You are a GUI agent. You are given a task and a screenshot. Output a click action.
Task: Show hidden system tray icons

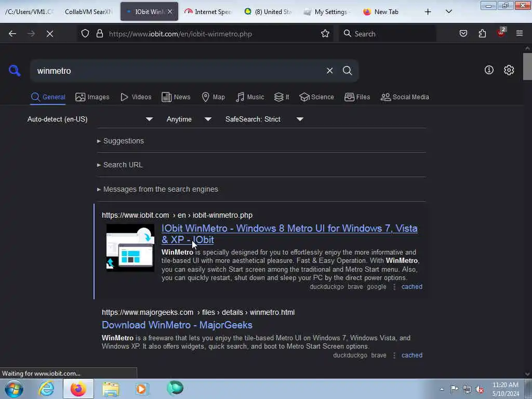click(442, 389)
